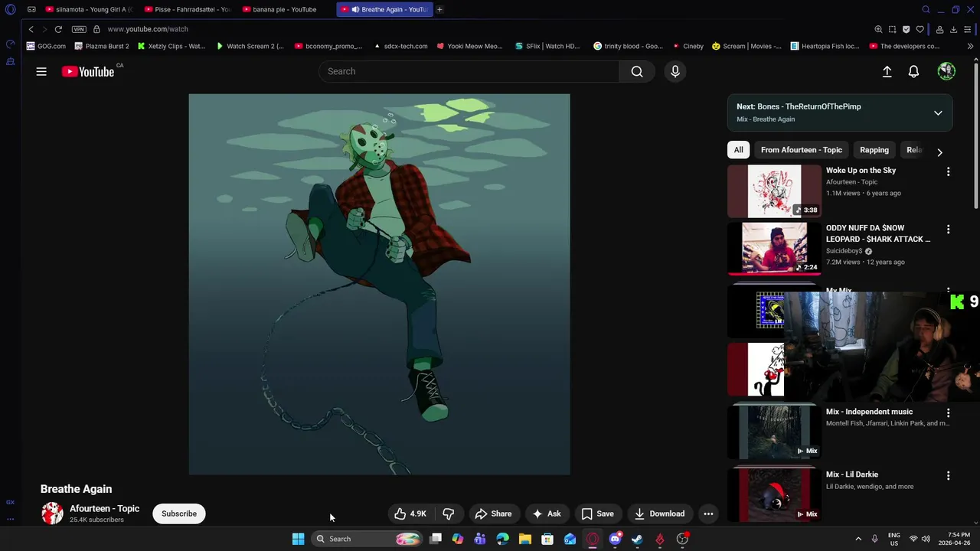This screenshot has height=551, width=980.
Task: Open Steam from the taskbar
Action: click(637, 539)
